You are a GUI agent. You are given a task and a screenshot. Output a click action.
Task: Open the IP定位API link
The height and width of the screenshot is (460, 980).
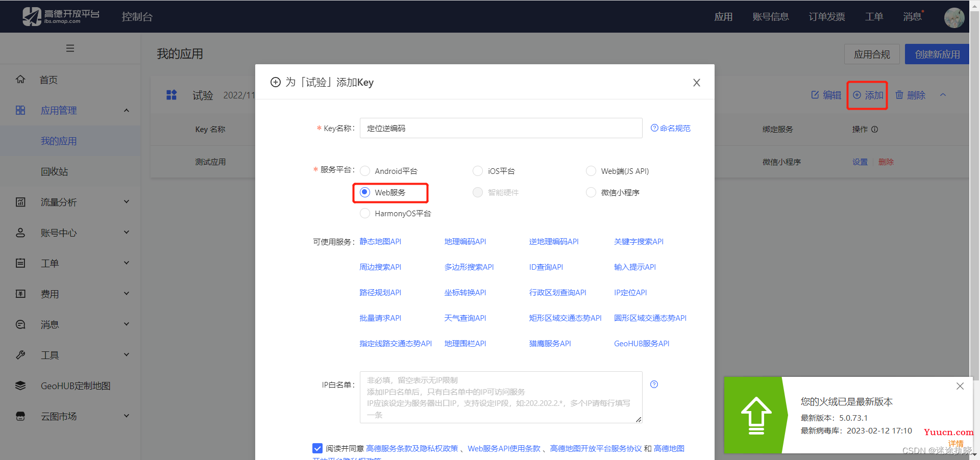pyautogui.click(x=630, y=292)
